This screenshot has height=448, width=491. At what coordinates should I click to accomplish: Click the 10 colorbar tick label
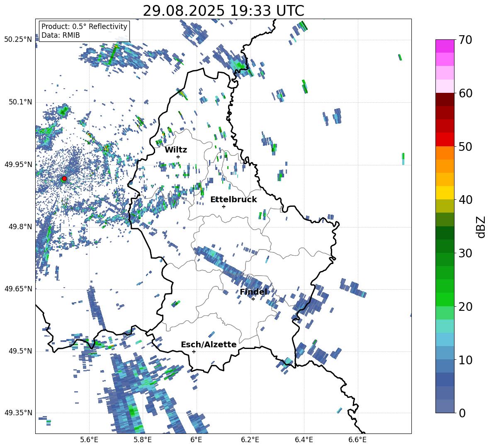tap(465, 360)
